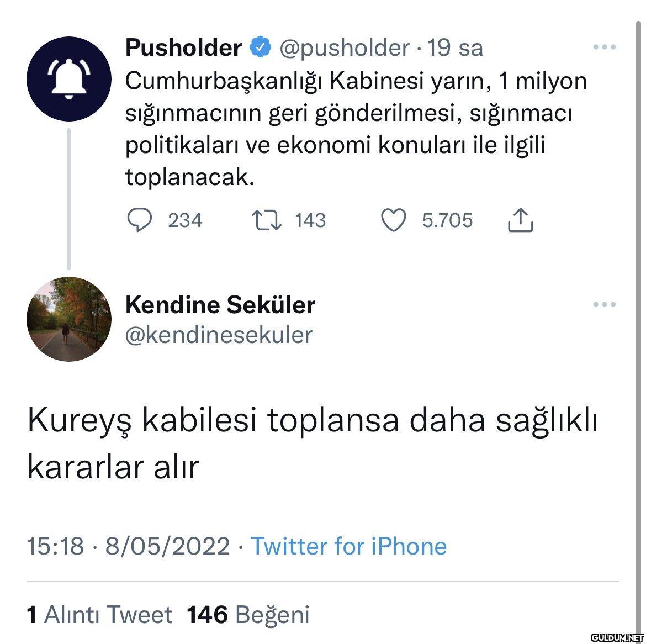The width and height of the screenshot is (646, 644).
Task: Click the Pusholder display name
Action: pyautogui.click(x=183, y=48)
